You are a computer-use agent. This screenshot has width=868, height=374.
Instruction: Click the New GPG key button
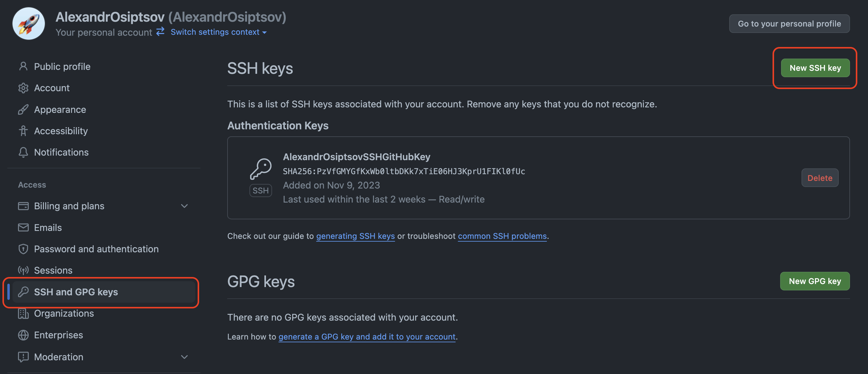pyautogui.click(x=815, y=281)
